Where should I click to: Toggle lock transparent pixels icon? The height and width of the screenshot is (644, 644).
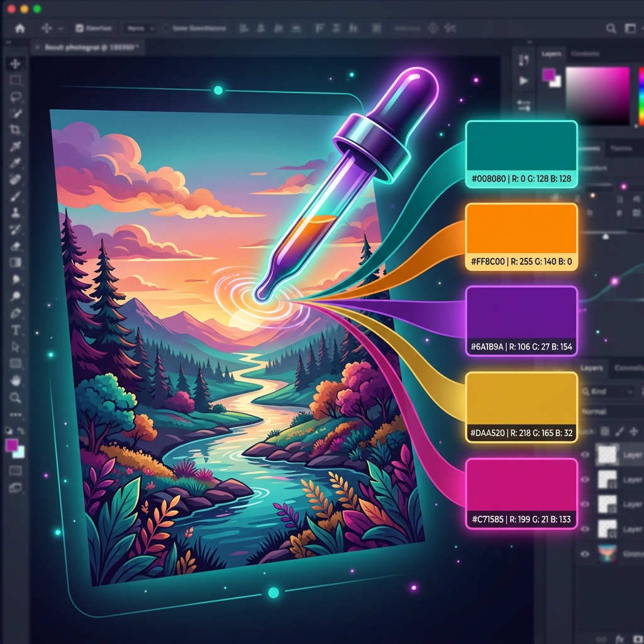coord(604,431)
